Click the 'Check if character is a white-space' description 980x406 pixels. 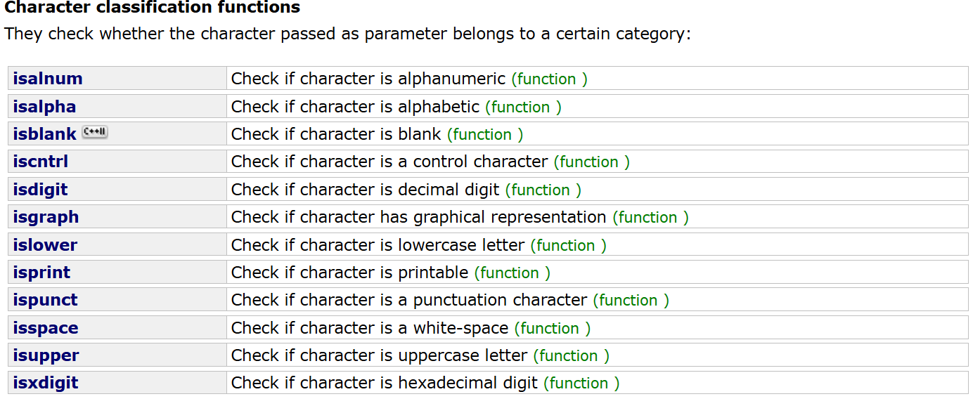[x=370, y=328]
